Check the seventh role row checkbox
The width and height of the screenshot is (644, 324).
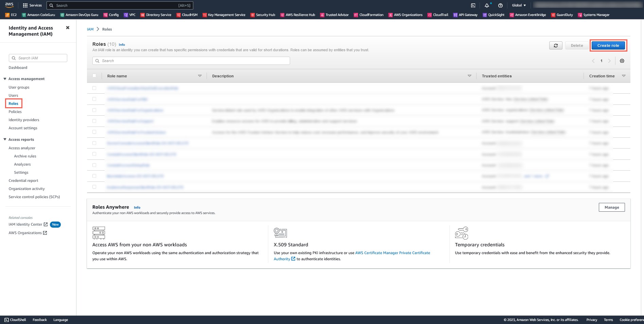(x=94, y=154)
